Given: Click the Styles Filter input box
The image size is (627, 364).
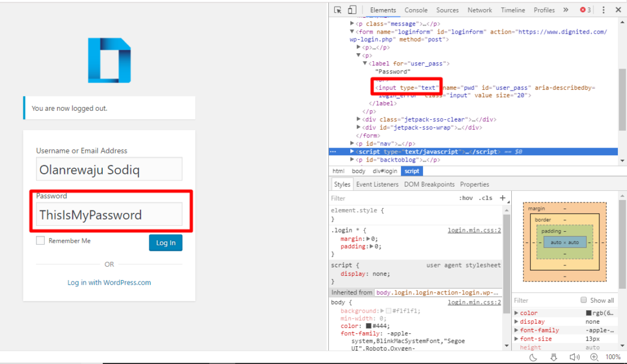Looking at the screenshot, I should click(392, 198).
